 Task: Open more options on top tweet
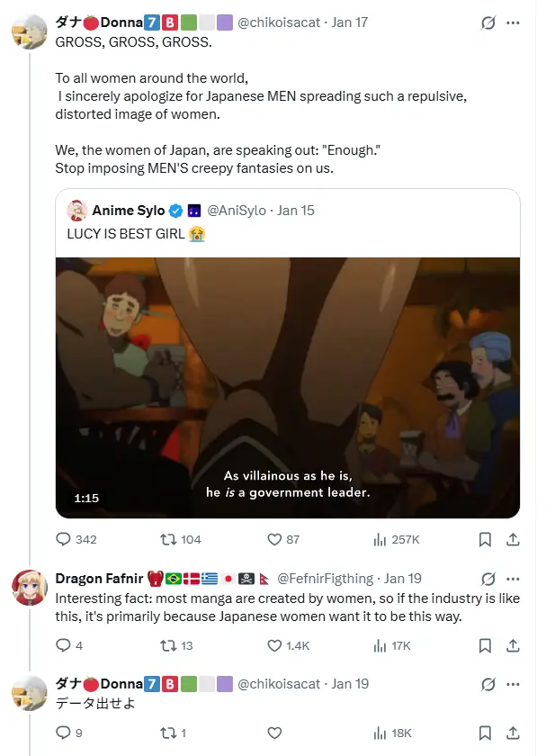coord(513,22)
